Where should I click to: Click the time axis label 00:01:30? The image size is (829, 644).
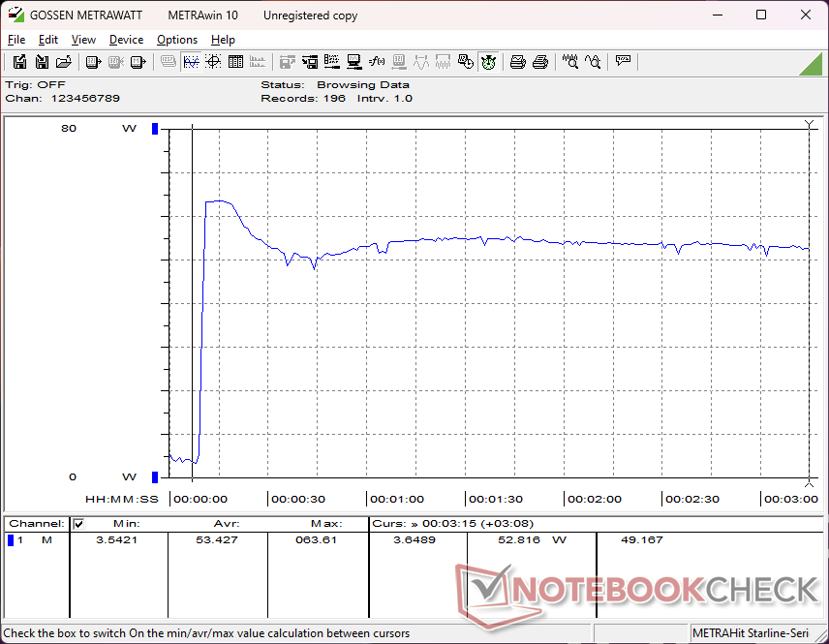(496, 499)
